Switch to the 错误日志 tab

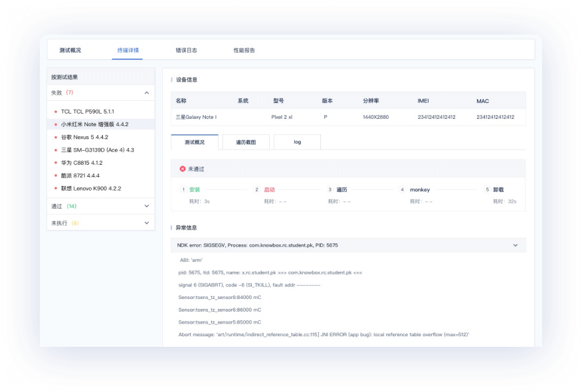[x=186, y=50]
